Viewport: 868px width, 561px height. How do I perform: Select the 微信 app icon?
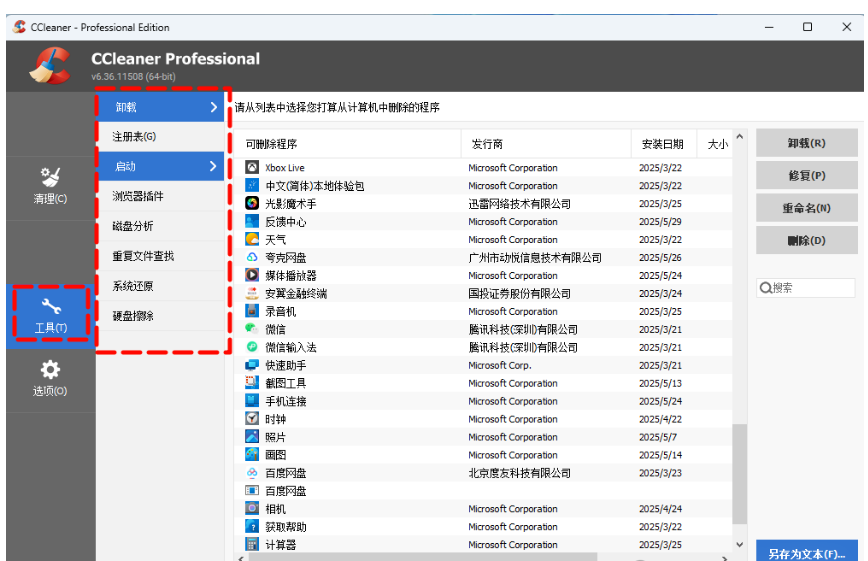(x=252, y=329)
